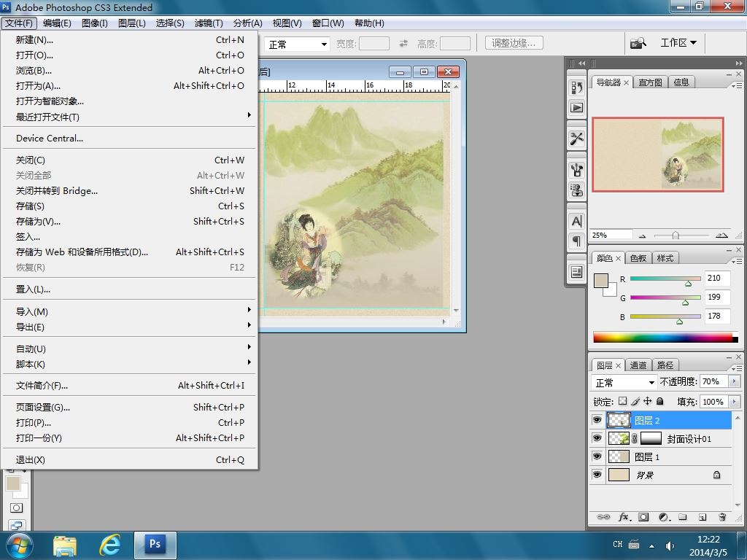Add a layer style with fx icon
This screenshot has height=560, width=747.
tap(624, 517)
